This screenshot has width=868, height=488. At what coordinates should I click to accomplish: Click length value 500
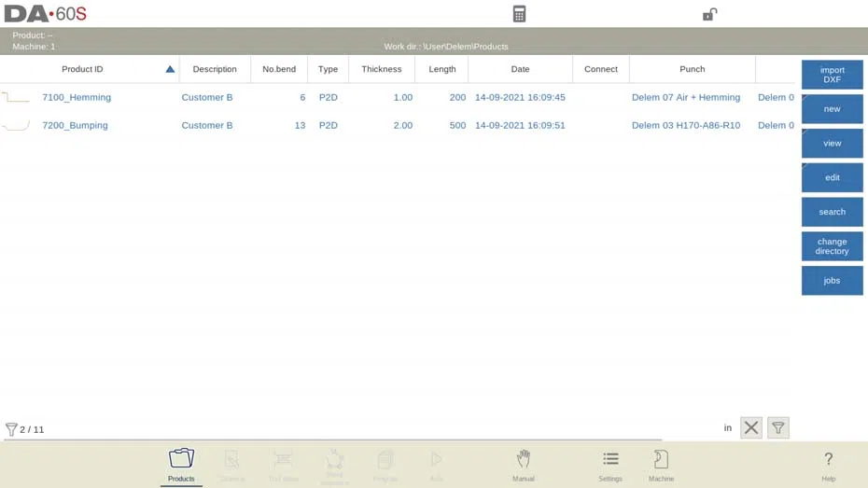[x=457, y=126]
